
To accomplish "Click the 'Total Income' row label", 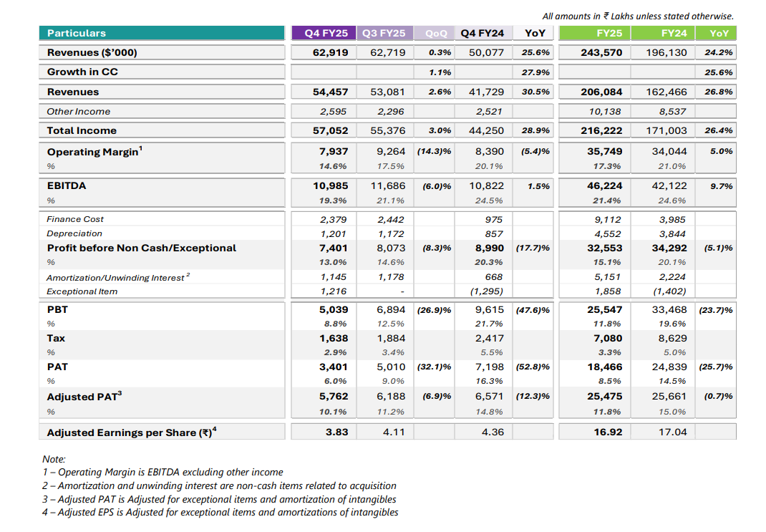I will tap(82, 130).
